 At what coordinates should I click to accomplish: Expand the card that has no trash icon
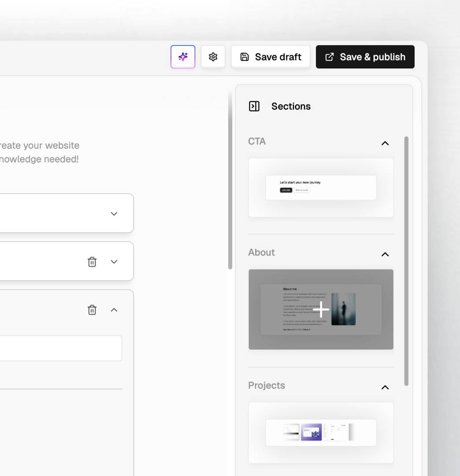114,214
